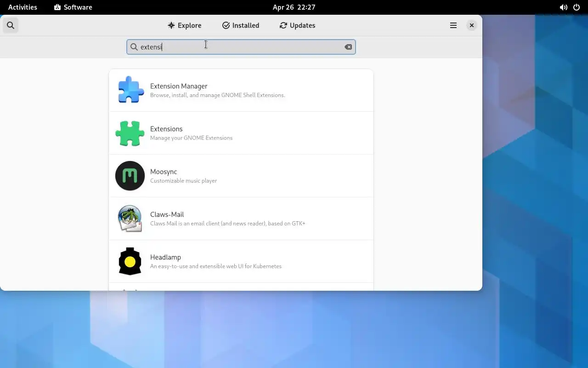Select the Headlamp result title
This screenshot has width=588, height=368.
[165, 257]
